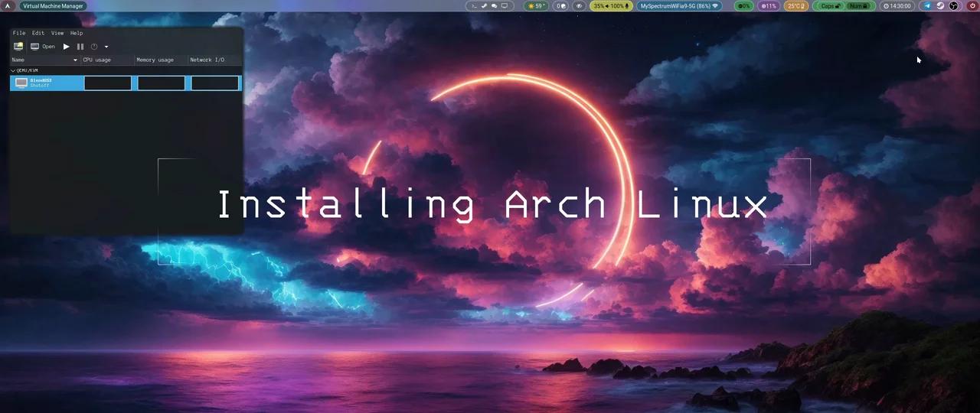This screenshot has width=980, height=413.
Task: Click the updates counter showing 0
Action: point(561,5)
